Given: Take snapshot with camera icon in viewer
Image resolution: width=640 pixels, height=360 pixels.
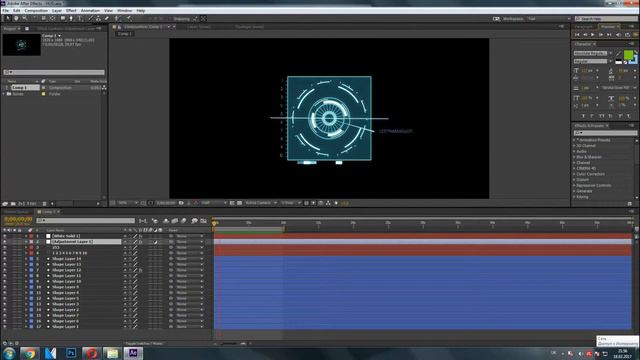Looking at the screenshot, I should [x=181, y=203].
